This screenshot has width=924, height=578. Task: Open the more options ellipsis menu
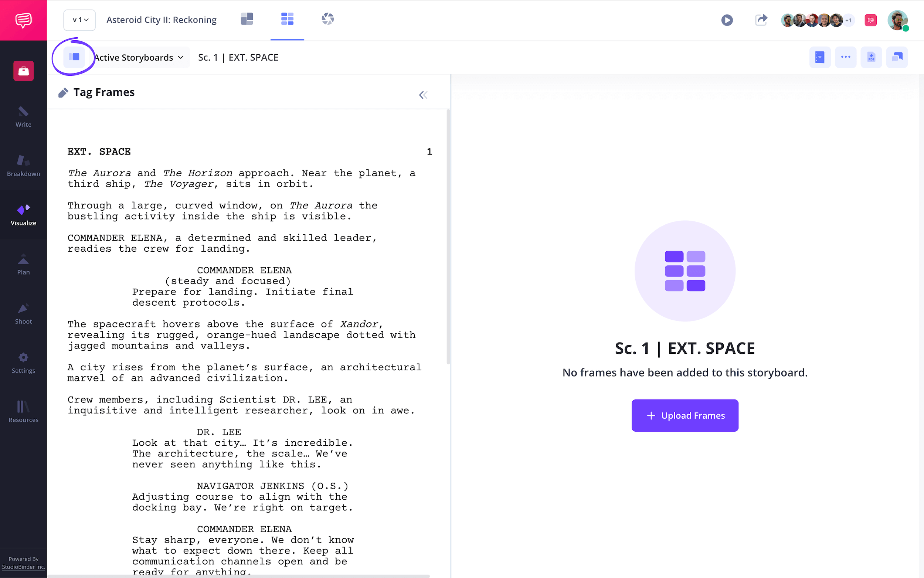[x=846, y=57]
